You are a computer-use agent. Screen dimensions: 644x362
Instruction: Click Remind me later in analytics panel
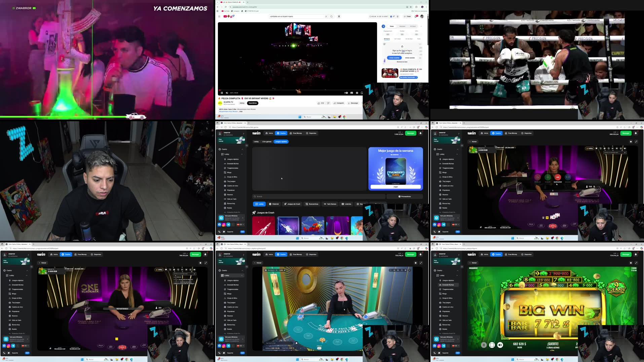click(402, 62)
